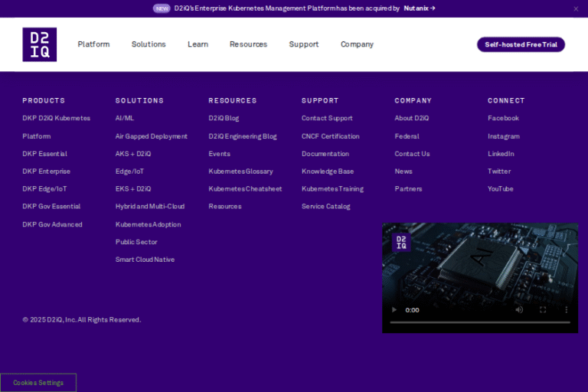Open Contact Support link
The height and width of the screenshot is (392, 588).
[327, 118]
